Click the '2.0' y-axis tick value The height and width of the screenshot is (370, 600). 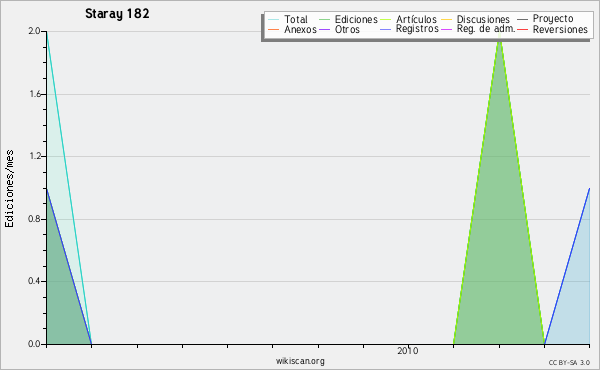coord(34,31)
